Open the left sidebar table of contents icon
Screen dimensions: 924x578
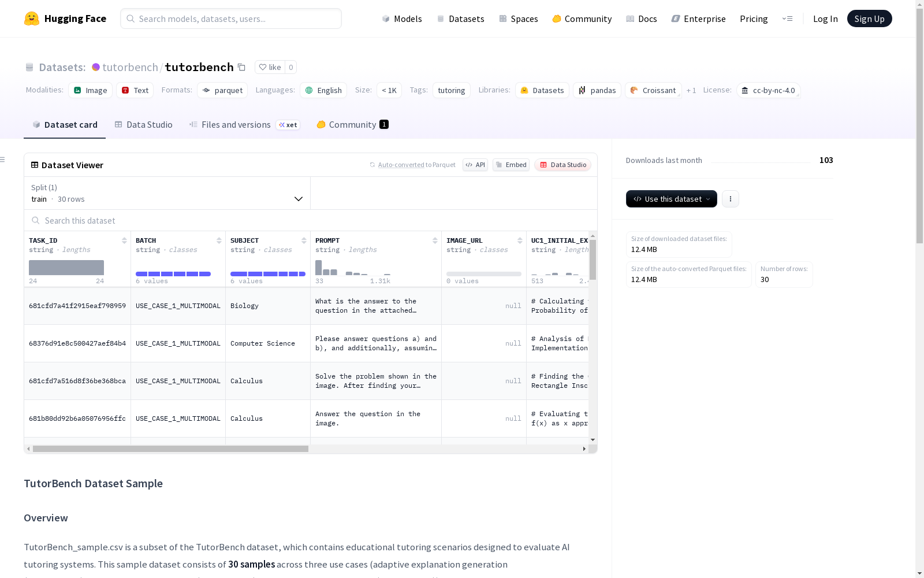[3, 160]
